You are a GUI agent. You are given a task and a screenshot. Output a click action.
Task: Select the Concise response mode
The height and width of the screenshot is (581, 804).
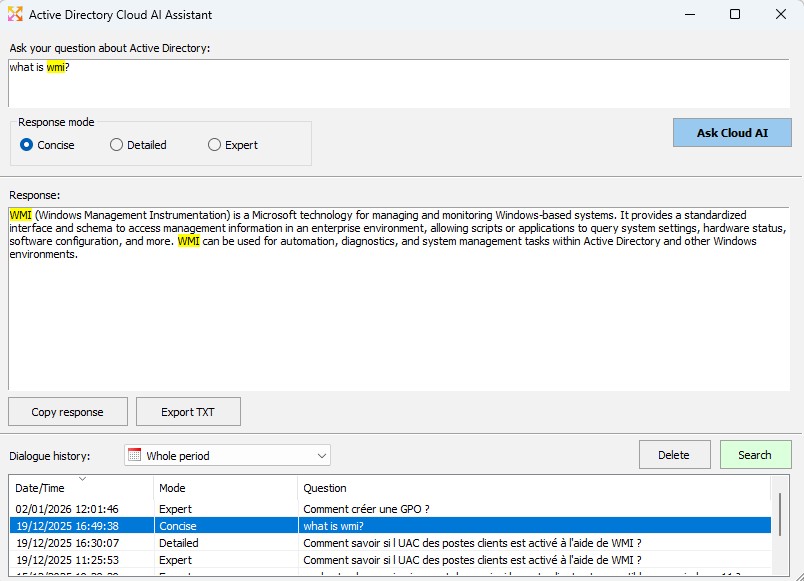(x=27, y=145)
